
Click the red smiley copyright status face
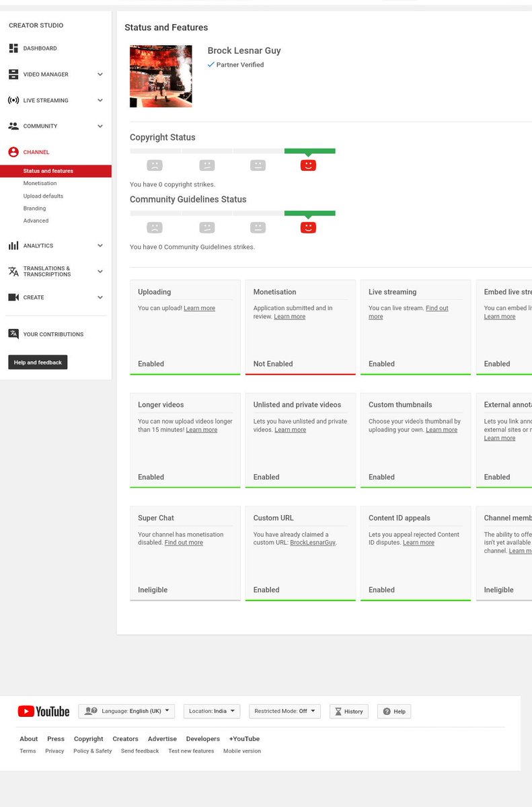(x=308, y=165)
